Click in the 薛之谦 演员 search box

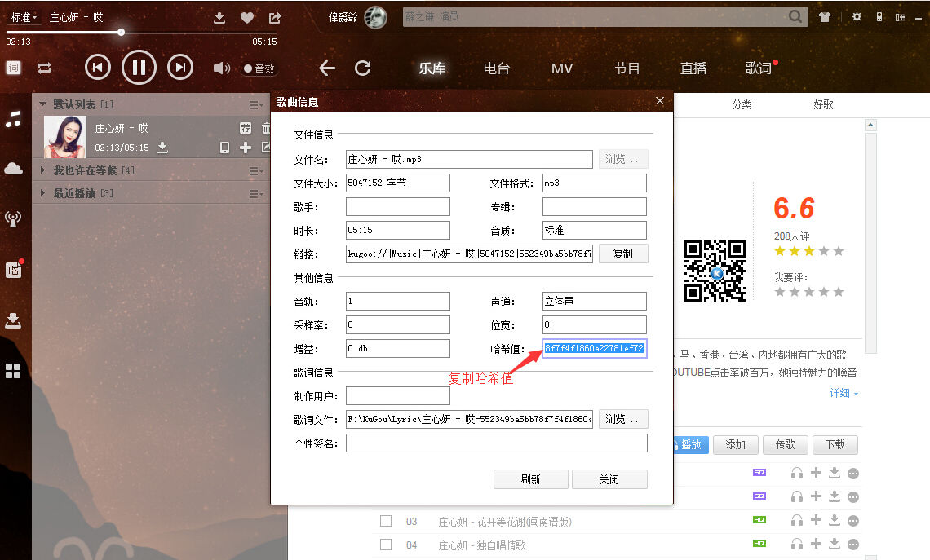click(595, 16)
